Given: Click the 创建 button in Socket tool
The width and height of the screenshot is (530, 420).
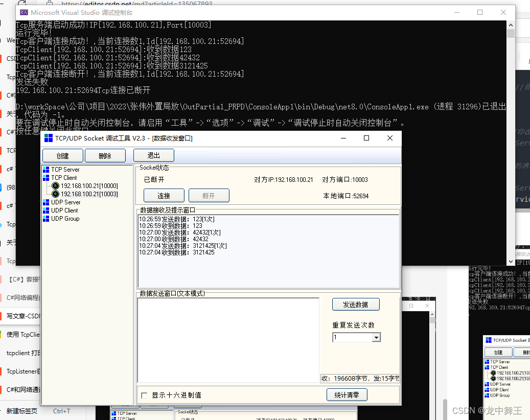Looking at the screenshot, I should click(x=63, y=156).
